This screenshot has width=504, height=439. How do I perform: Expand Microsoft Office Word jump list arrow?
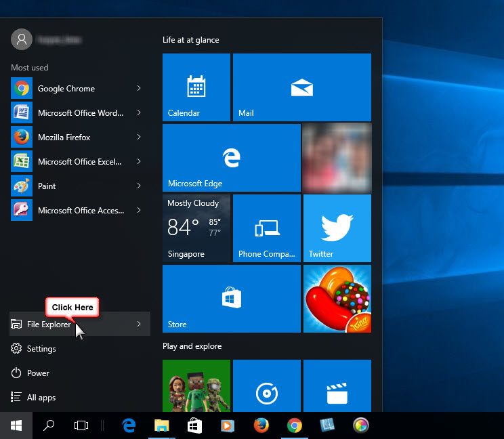point(139,112)
